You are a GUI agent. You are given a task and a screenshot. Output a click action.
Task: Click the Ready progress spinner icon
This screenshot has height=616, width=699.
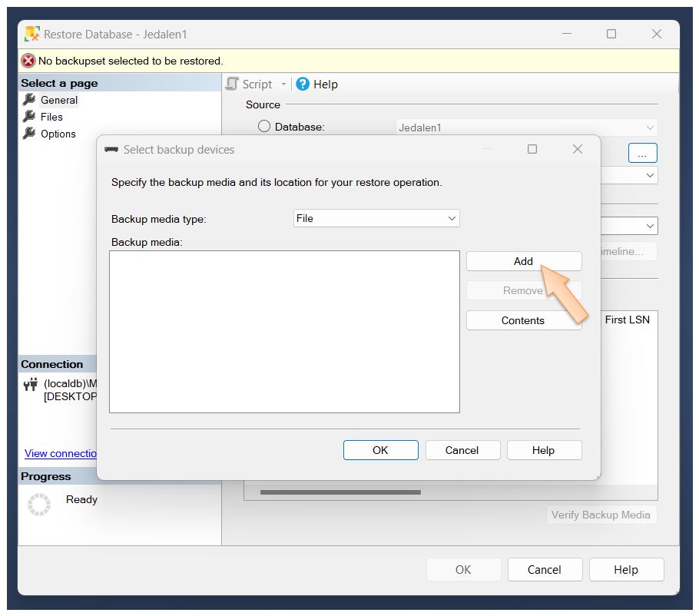tap(39, 504)
